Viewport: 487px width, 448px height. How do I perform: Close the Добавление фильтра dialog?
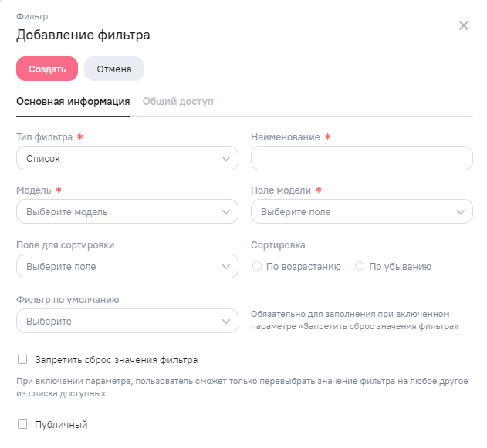464,25
